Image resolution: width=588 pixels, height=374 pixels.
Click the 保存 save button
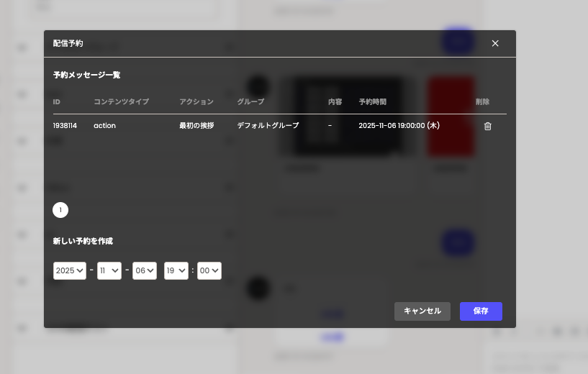pyautogui.click(x=481, y=311)
